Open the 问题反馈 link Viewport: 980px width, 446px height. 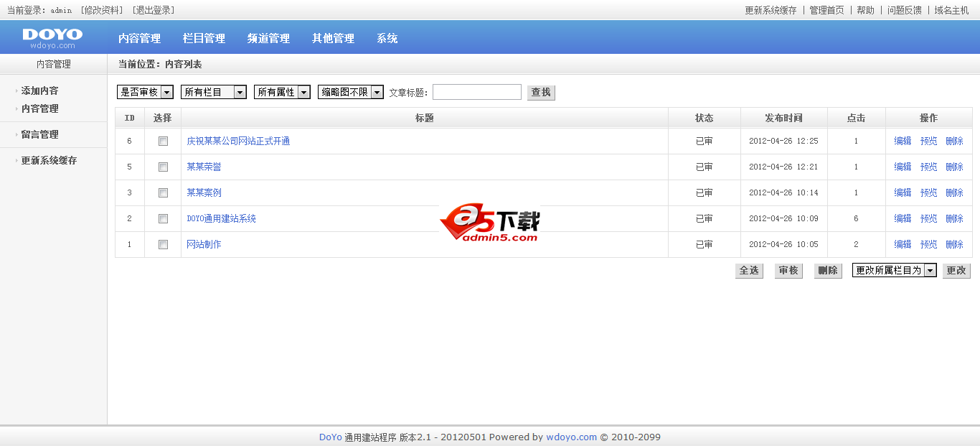pos(904,10)
